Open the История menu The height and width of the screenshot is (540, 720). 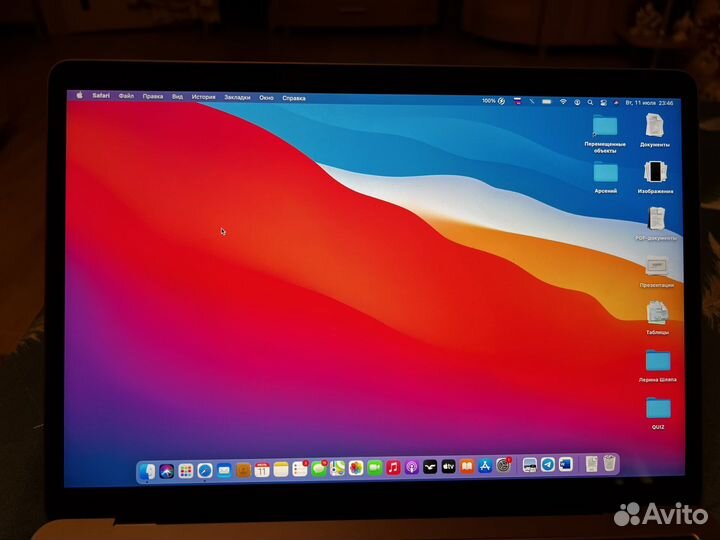pos(203,97)
